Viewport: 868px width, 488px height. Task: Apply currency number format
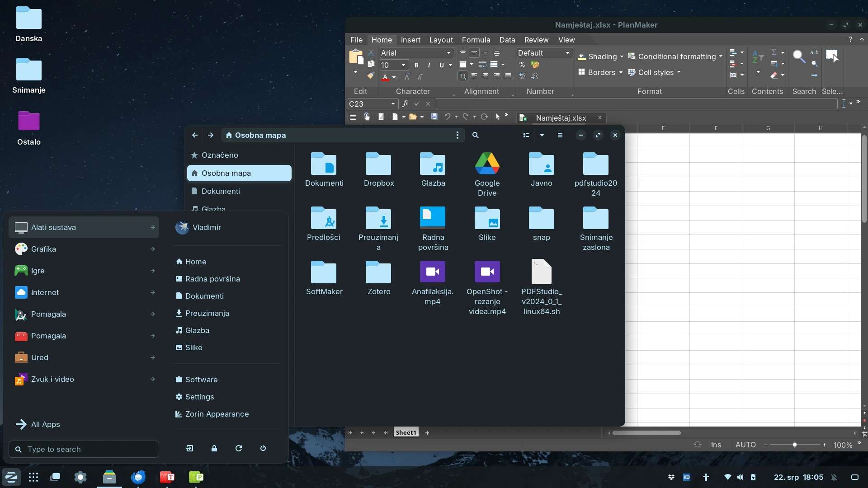535,64
